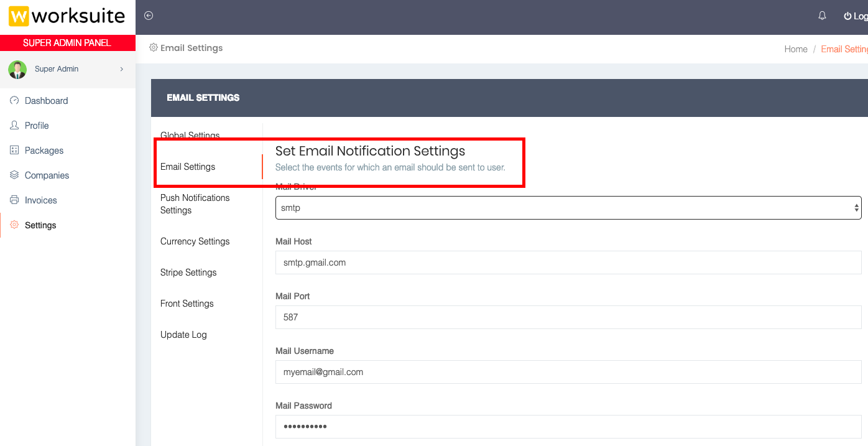
Task: Click the Companies layers icon
Action: point(14,175)
